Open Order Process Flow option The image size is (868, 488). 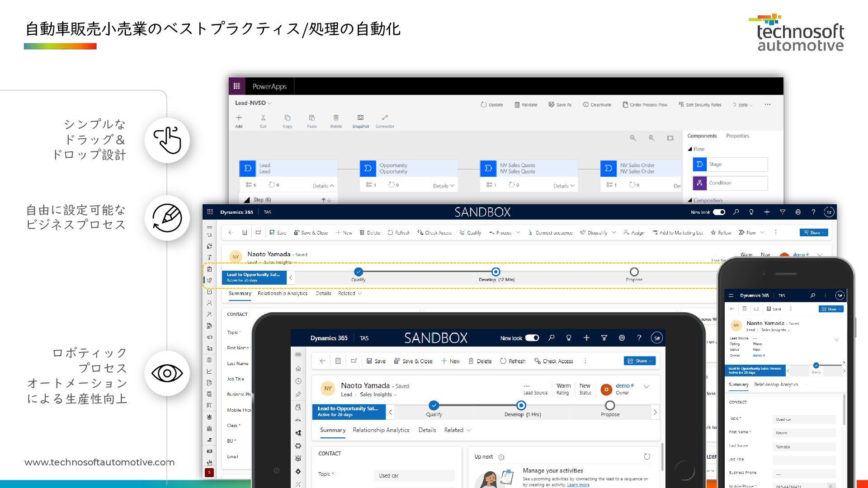click(645, 105)
